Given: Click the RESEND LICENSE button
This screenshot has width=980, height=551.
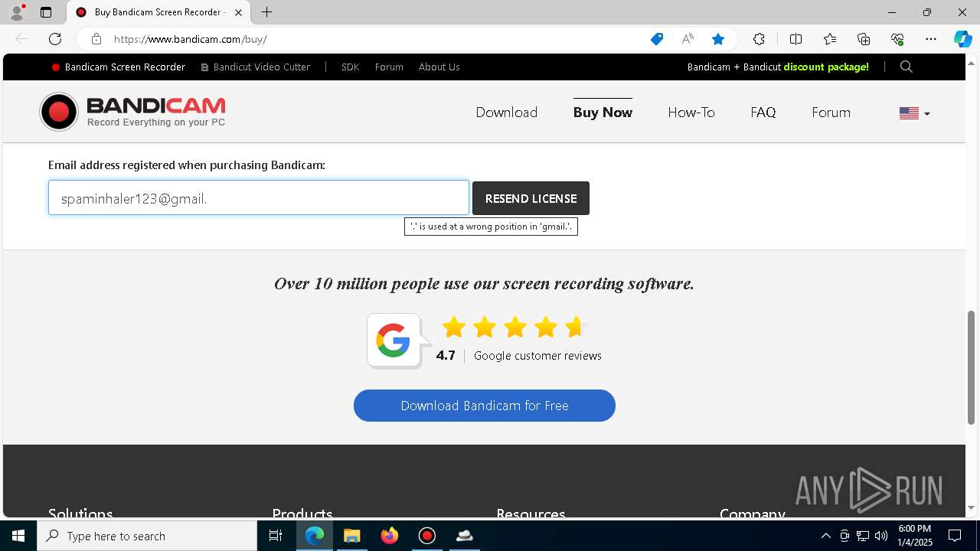Looking at the screenshot, I should (x=531, y=198).
